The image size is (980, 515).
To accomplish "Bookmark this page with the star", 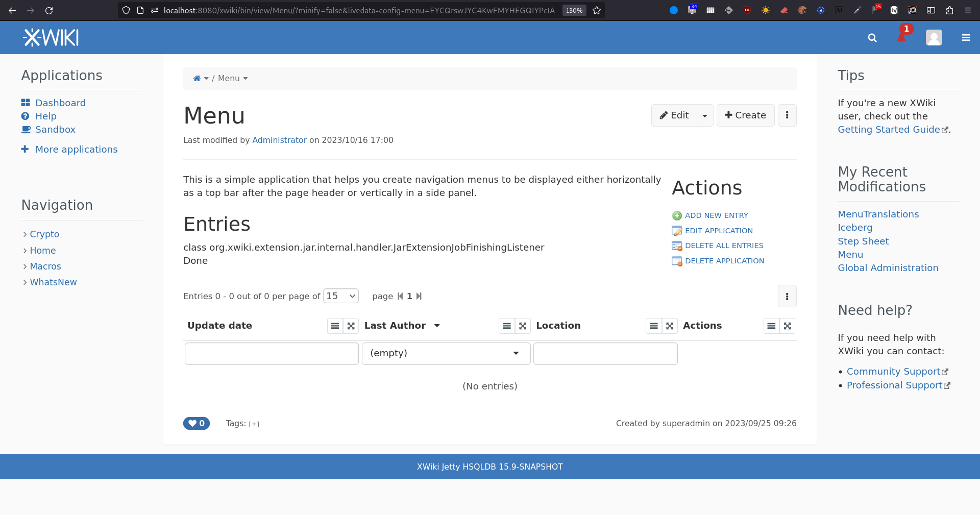I will tap(596, 10).
